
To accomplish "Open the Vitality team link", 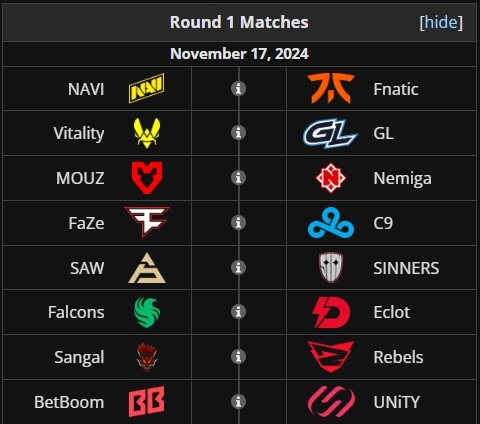I will (79, 133).
